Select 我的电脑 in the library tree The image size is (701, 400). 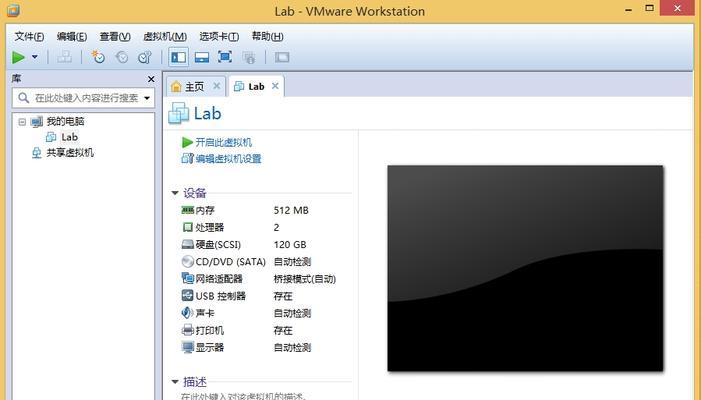pos(65,122)
